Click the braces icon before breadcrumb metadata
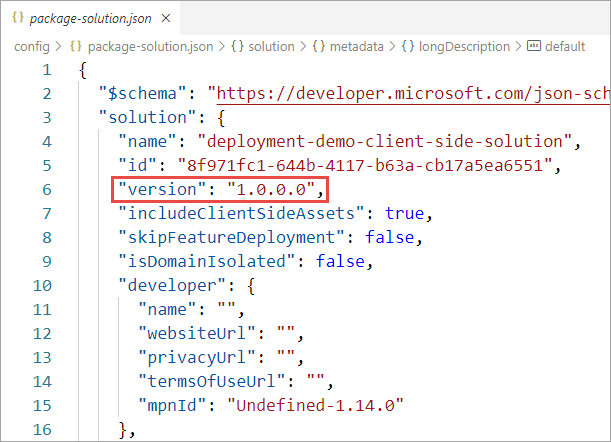 (x=319, y=46)
